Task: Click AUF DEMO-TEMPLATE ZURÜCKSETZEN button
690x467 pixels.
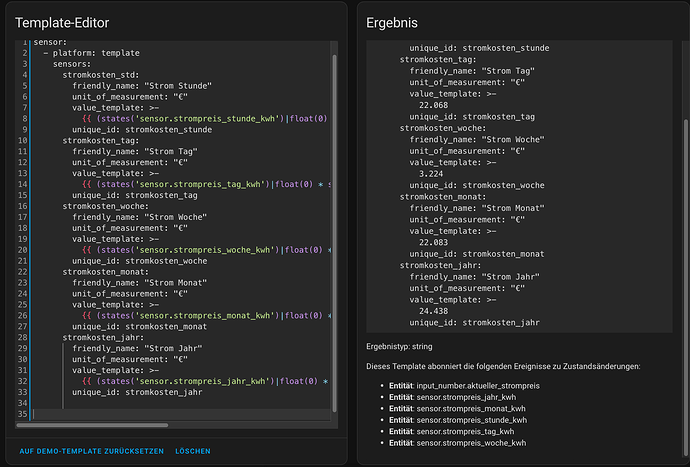Action: pos(92,451)
